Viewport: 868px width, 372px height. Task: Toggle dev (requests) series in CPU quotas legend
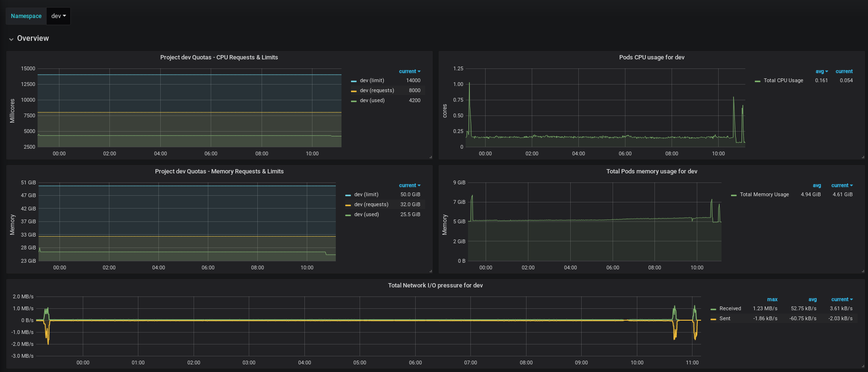[377, 91]
